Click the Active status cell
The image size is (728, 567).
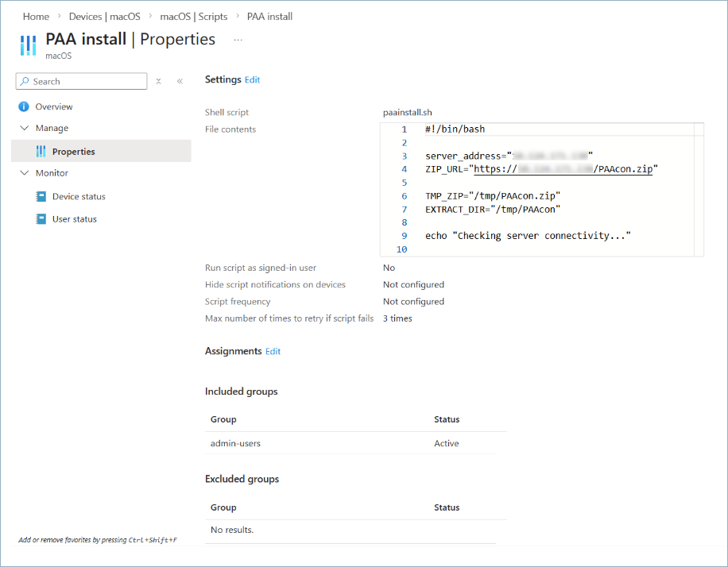(x=446, y=443)
